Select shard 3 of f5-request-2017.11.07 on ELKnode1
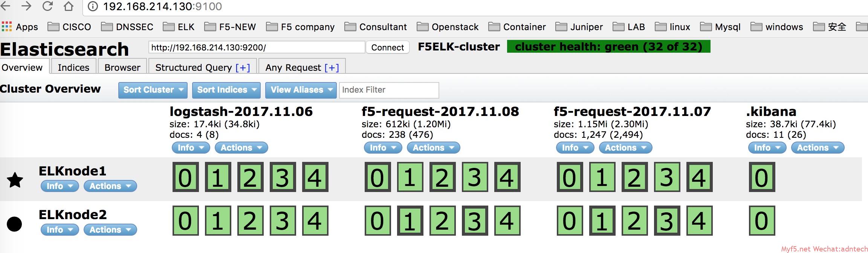The width and height of the screenshot is (868, 253). [667, 177]
